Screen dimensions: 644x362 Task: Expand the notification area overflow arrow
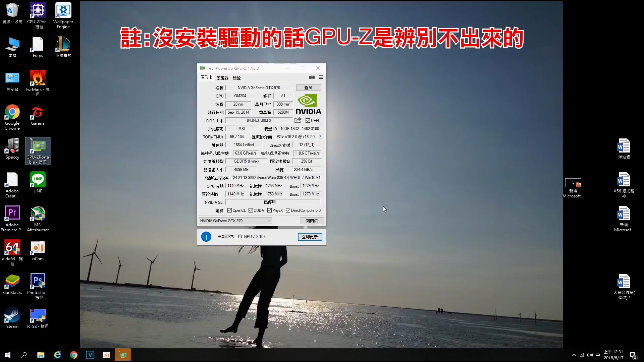pyautogui.click(x=574, y=355)
